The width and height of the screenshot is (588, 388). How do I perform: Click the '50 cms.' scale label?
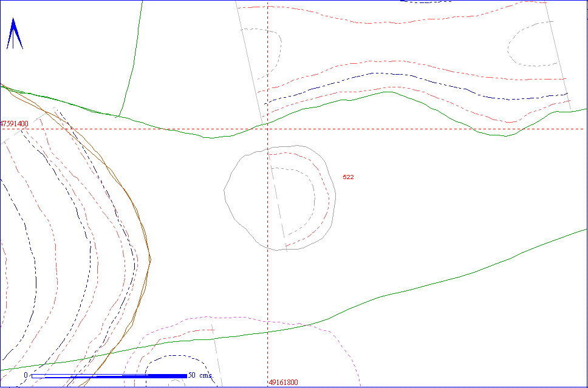click(x=200, y=375)
